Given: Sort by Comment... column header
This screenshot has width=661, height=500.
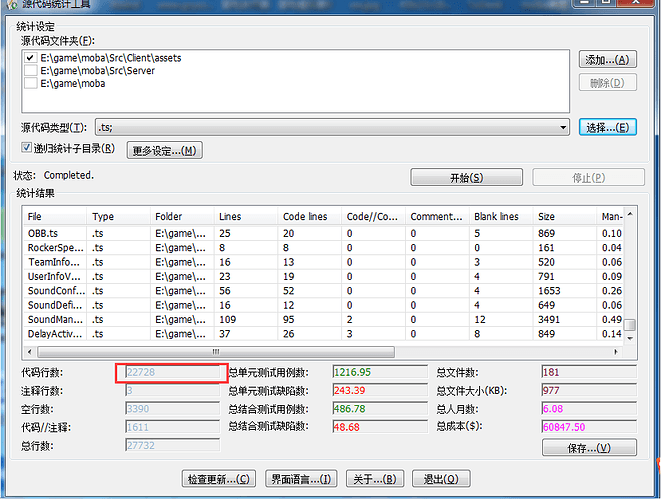Looking at the screenshot, I should (437, 216).
